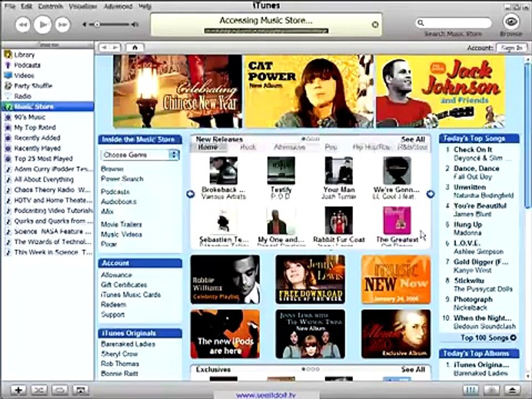
Task: Click the right arrow in New Releases
Action: 431,194
